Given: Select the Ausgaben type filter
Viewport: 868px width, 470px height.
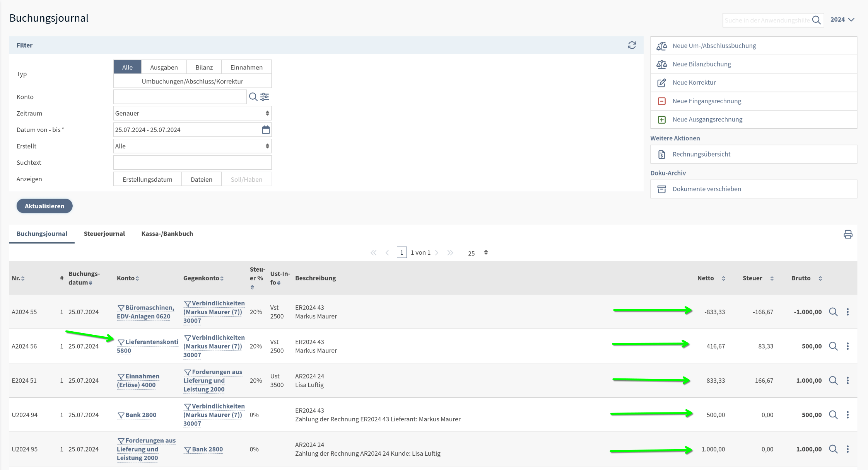Looking at the screenshot, I should pos(164,67).
